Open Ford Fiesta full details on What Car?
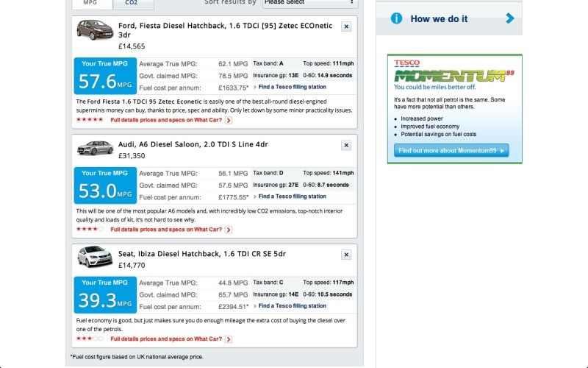The width and height of the screenshot is (588, 368). (x=166, y=120)
